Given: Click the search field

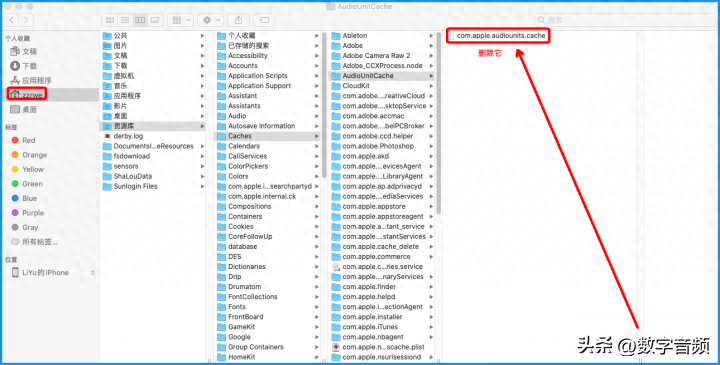Looking at the screenshot, I should [x=624, y=20].
